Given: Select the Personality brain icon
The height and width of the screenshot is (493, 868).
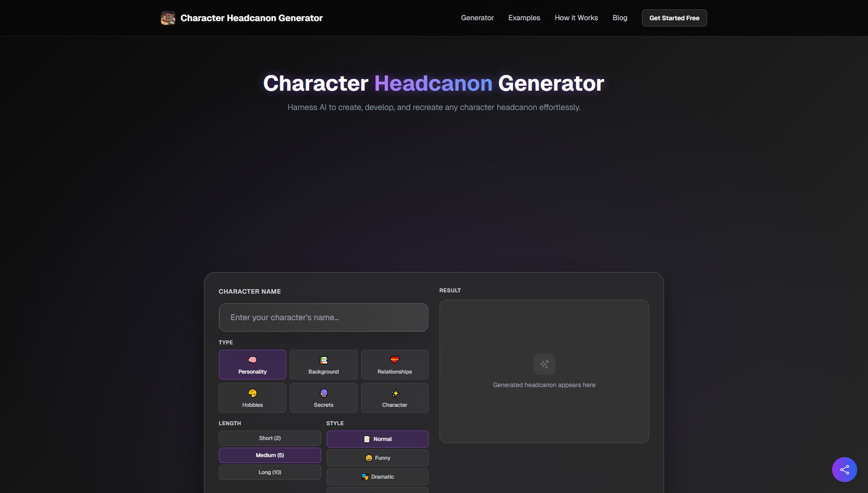Looking at the screenshot, I should point(252,359).
